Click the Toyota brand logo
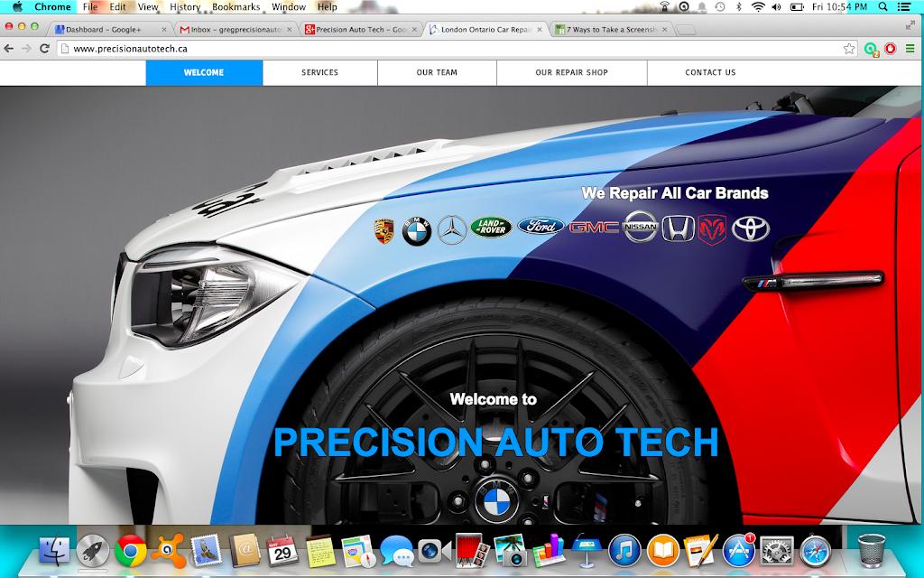This screenshot has height=578, width=924. (751, 228)
